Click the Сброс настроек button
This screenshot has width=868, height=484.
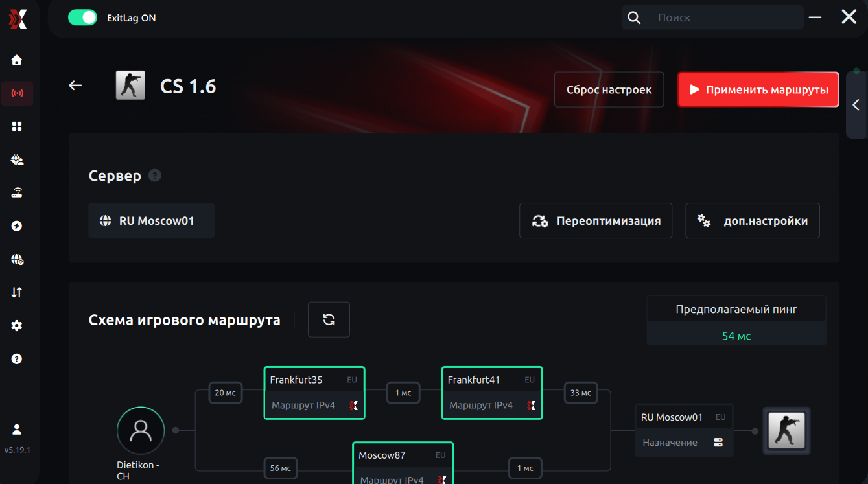609,89
